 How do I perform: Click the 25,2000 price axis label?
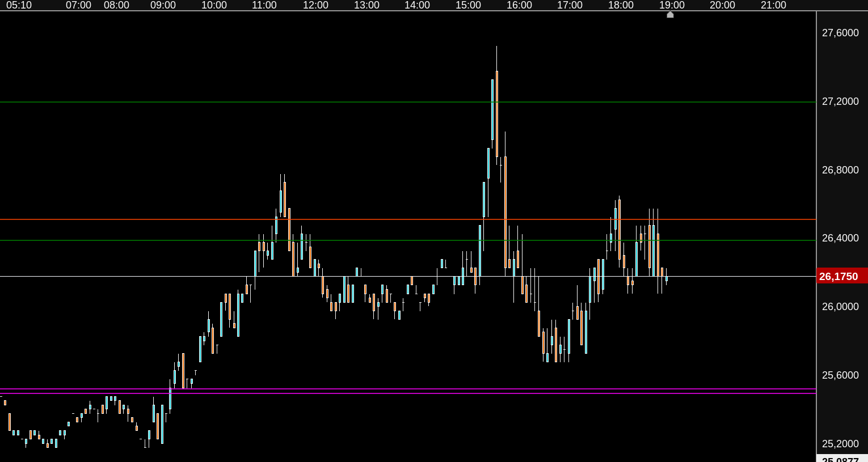click(840, 444)
